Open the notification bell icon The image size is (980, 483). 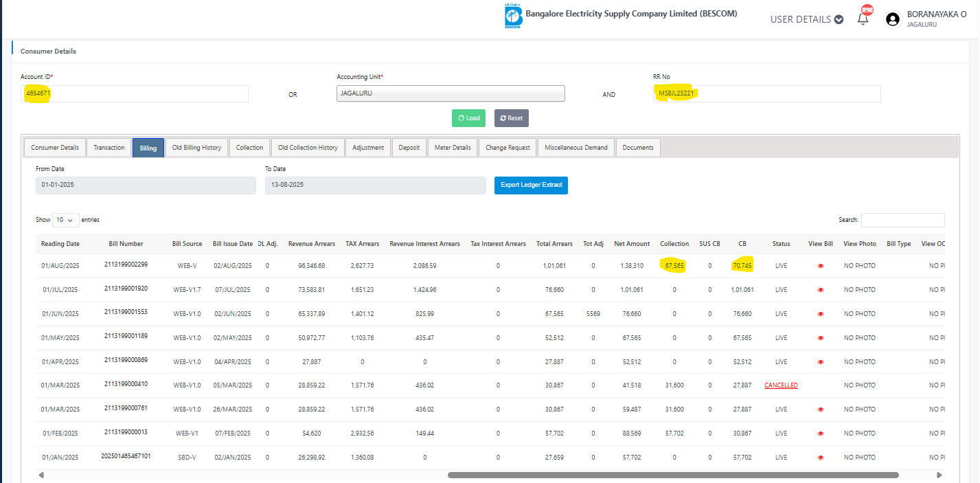click(x=863, y=19)
